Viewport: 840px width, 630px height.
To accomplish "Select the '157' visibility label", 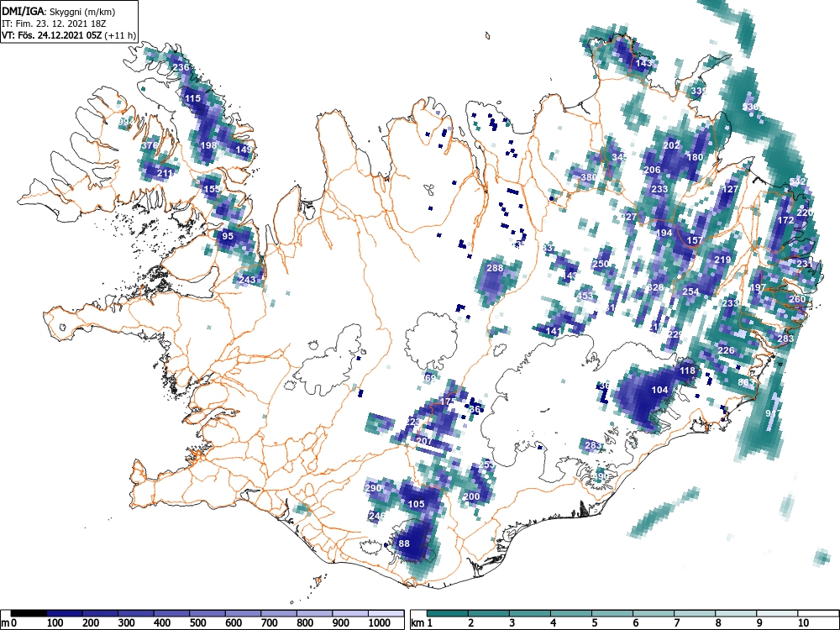I will (x=695, y=240).
